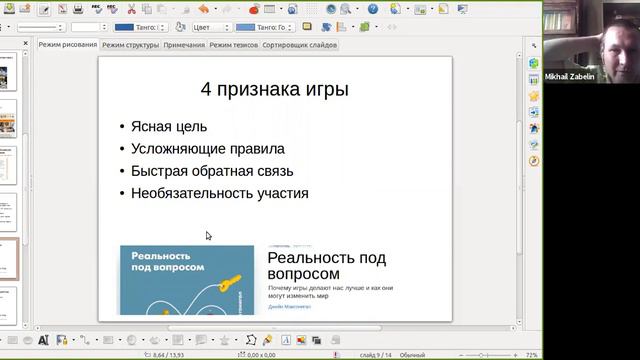
Task: Click Mikhail Zabelin video tile
Action: pos(591,42)
